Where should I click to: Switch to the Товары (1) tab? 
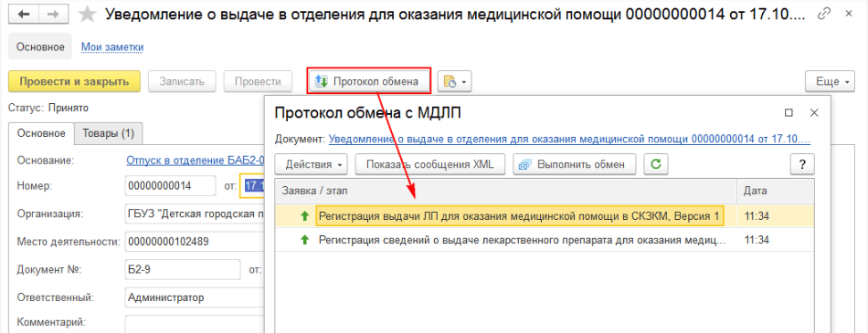(109, 133)
